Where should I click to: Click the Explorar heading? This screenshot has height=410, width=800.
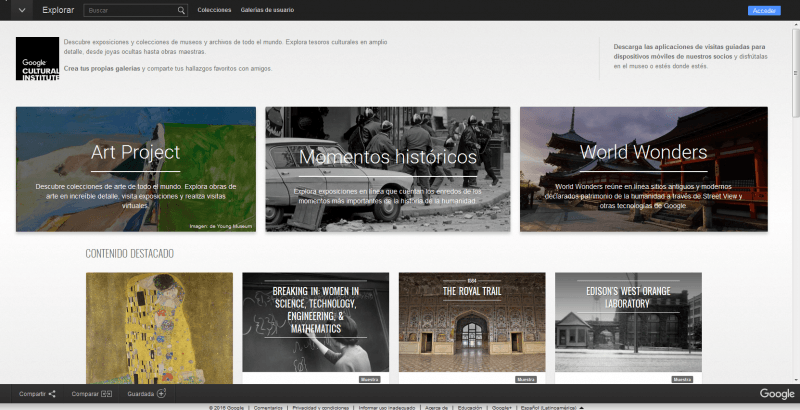pos(58,10)
